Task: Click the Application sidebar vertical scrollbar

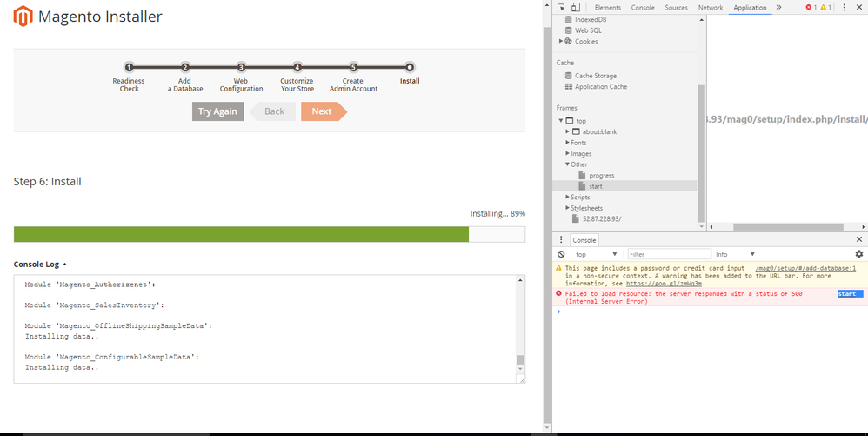Action: [x=701, y=153]
